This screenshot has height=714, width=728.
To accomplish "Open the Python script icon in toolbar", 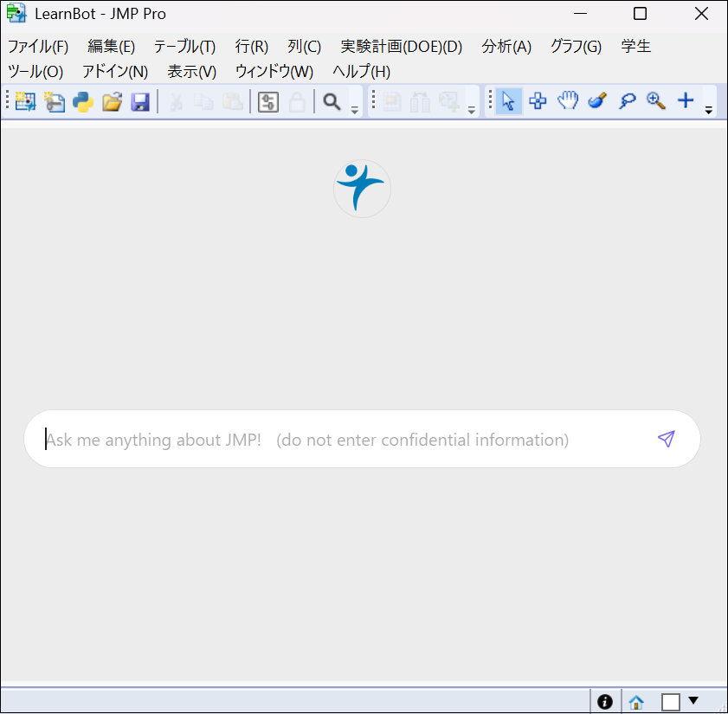I will click(x=83, y=101).
